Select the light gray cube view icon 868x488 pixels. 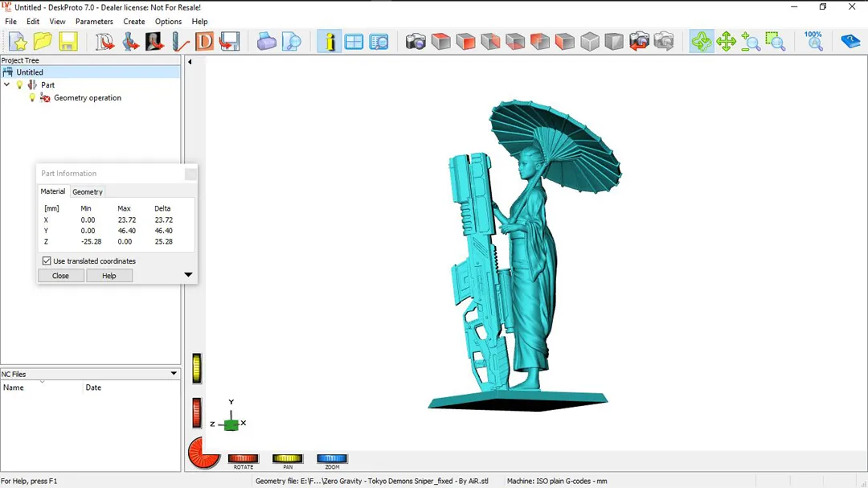pyautogui.click(x=590, y=42)
